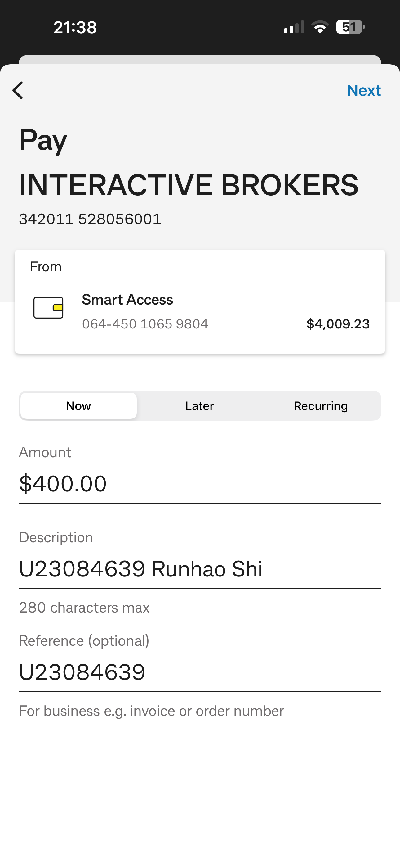Edit the Reference U23084639 field

tap(199, 672)
